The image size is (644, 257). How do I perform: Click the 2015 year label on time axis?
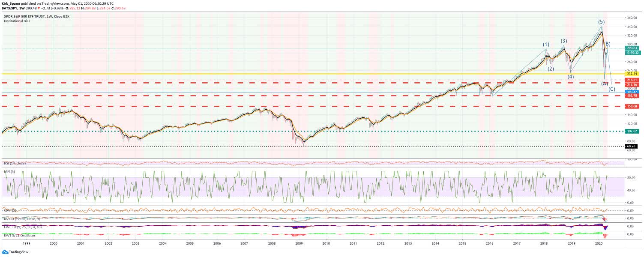click(462, 243)
